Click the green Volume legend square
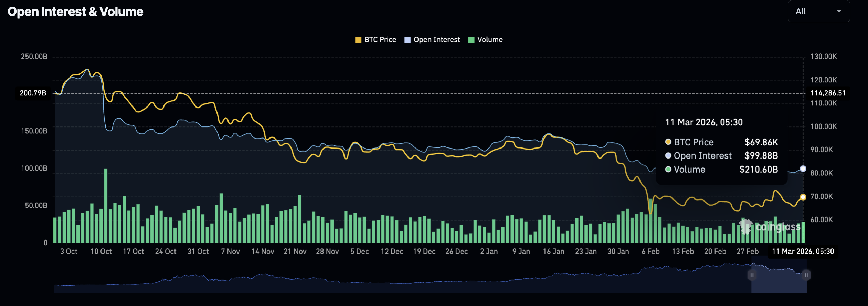Screen dimensions: 868x306 coord(472,40)
